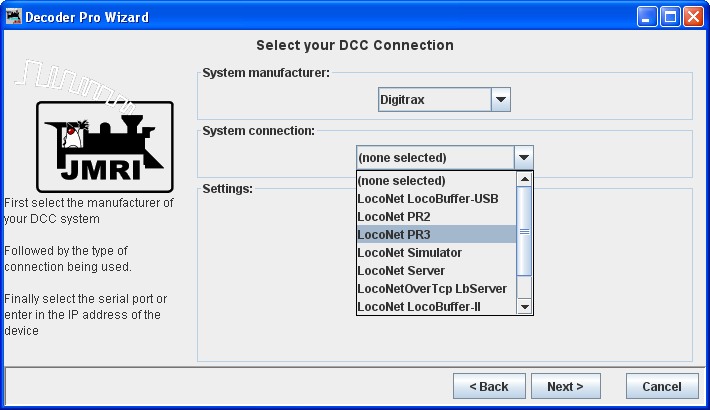
Task: Cancel the Decoder Pro wizard
Action: tap(661, 386)
